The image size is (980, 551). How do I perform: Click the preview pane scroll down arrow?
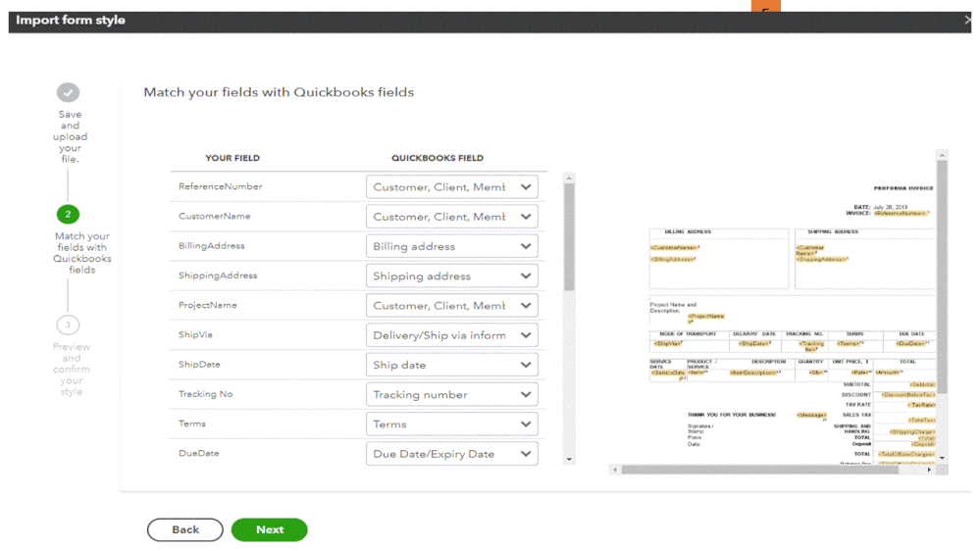942,458
